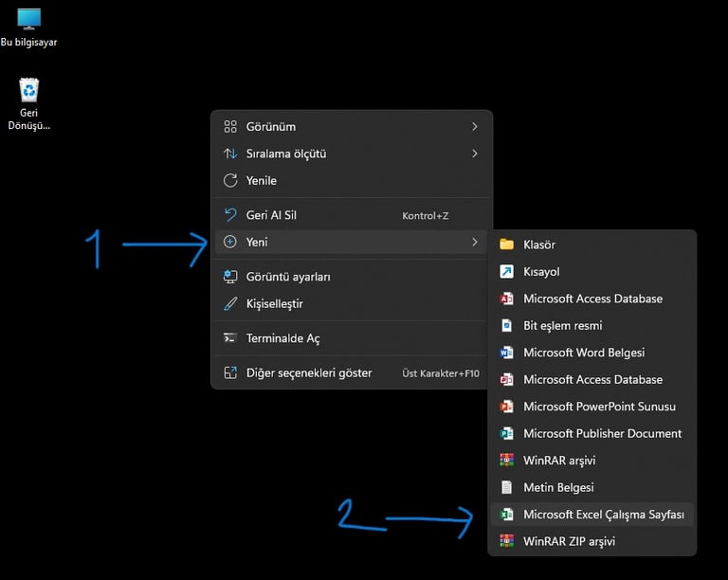Screen dimensions: 728x580
Task: Create a new Klasör
Action: coord(591,245)
